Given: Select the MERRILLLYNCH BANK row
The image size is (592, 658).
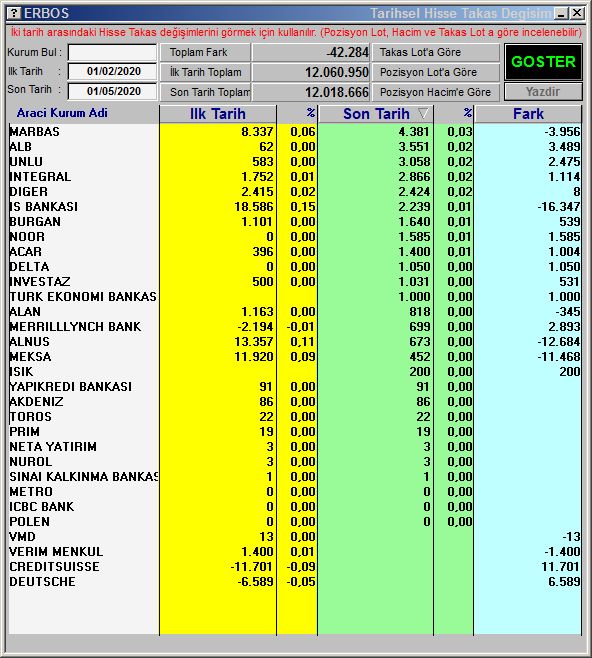Looking at the screenshot, I should tap(295, 326).
